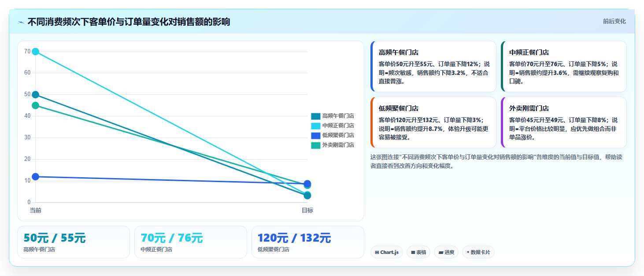The width and height of the screenshot is (644, 276).
Task: Toggle 中频正餐门店 legend color box
Action: 315,126
